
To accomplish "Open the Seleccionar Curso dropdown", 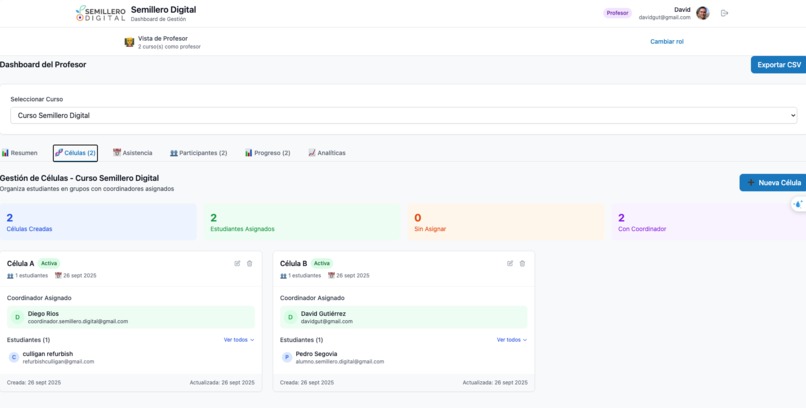I will click(404, 116).
